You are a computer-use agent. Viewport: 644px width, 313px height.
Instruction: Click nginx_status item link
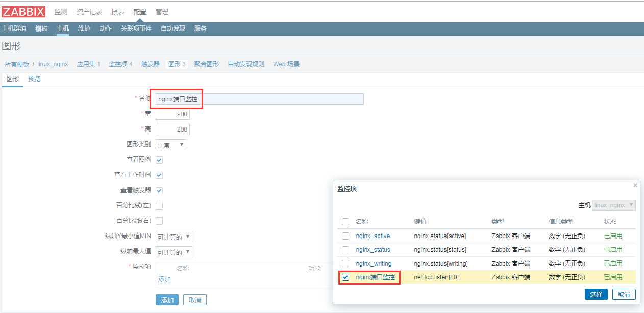(373, 250)
